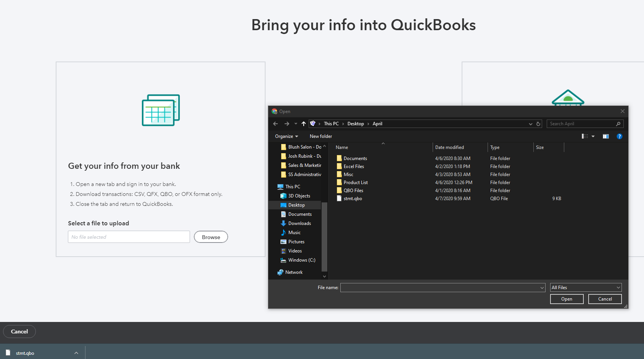
Task: Click This PC in address breadcrumb
Action: coord(331,124)
